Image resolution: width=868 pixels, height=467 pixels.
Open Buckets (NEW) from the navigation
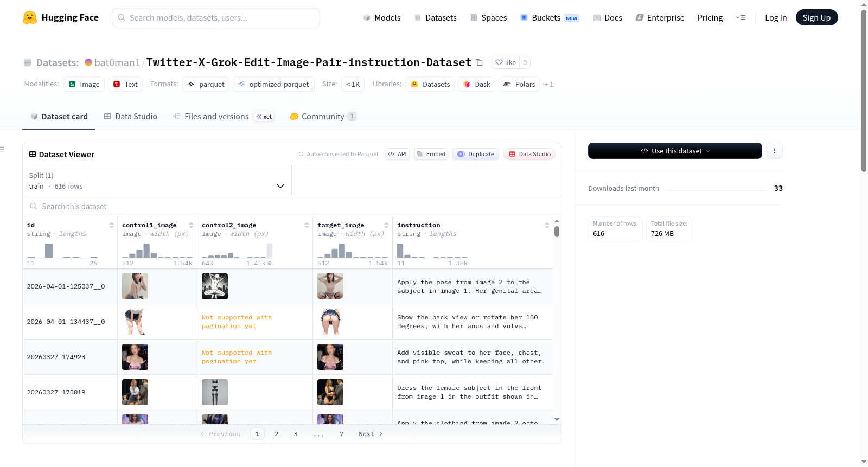550,18
